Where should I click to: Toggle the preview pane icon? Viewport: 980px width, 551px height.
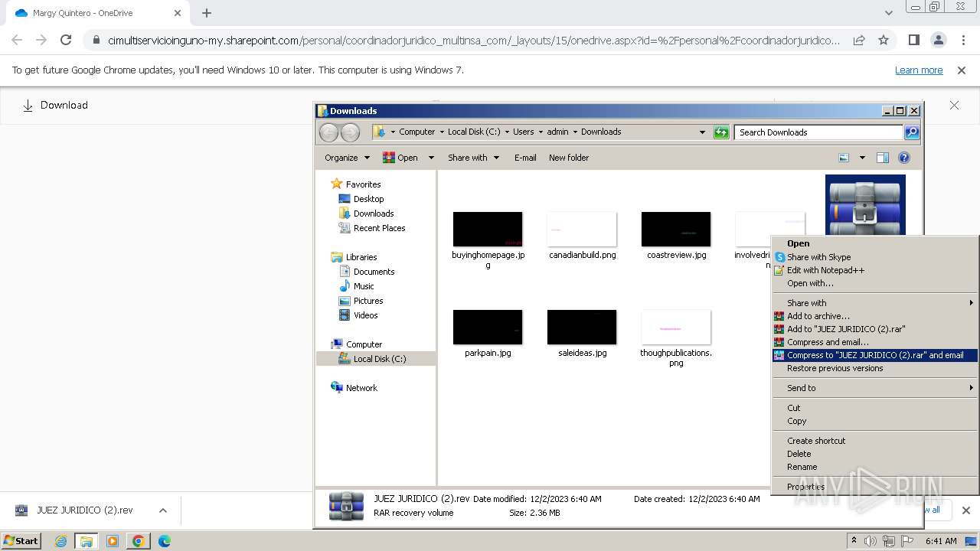883,158
